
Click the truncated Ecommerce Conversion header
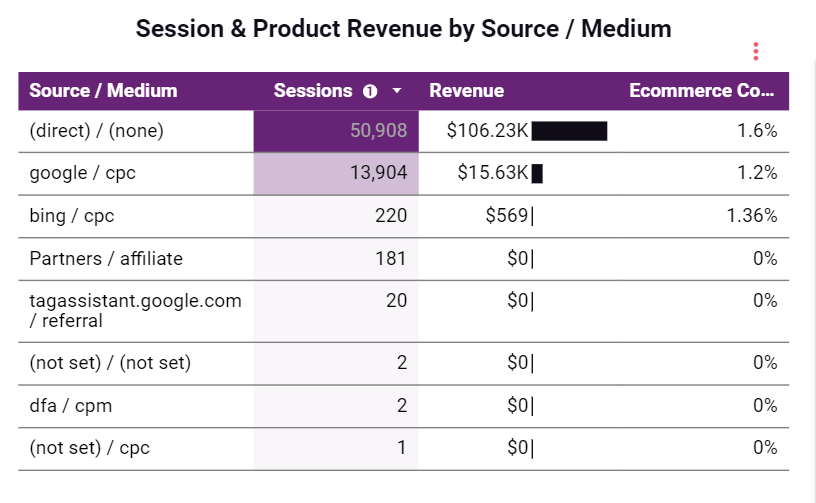point(701,91)
